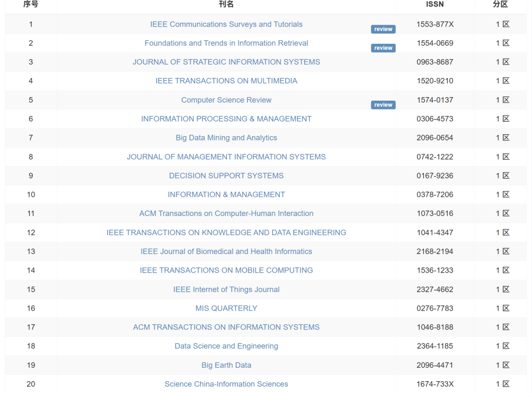Screen dimensions: 532x393
Task: Select ISSN value 0276-7783
Action: point(435,308)
